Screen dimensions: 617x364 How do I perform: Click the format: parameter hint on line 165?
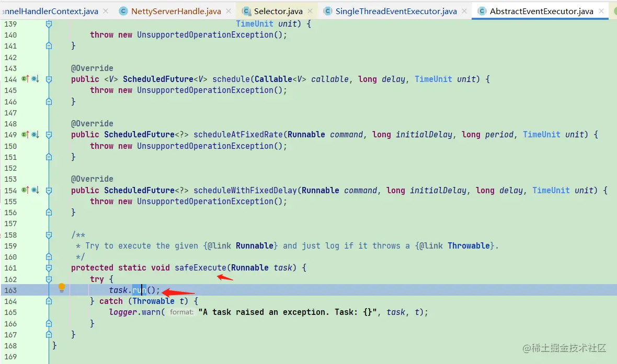(182, 312)
